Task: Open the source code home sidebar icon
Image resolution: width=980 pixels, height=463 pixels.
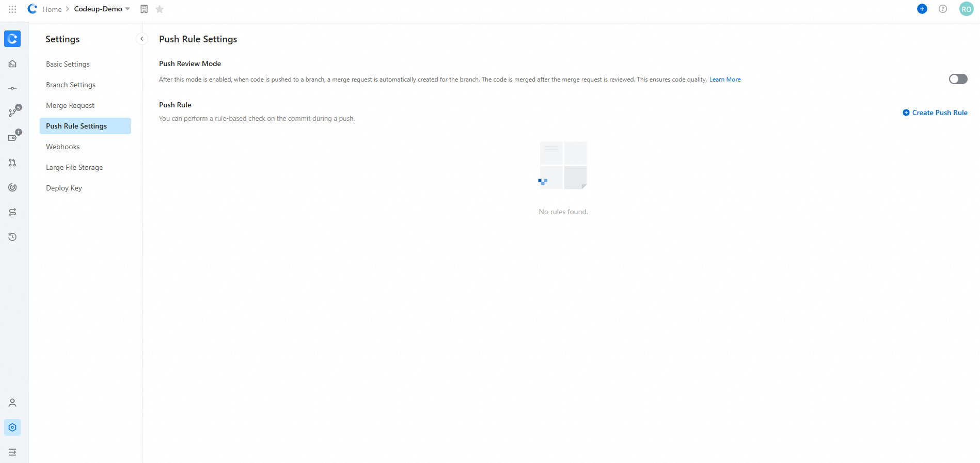Action: (12, 63)
